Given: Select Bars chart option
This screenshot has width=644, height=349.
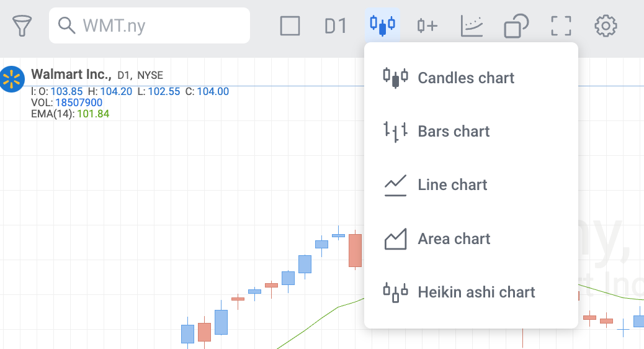Looking at the screenshot, I should tap(454, 131).
